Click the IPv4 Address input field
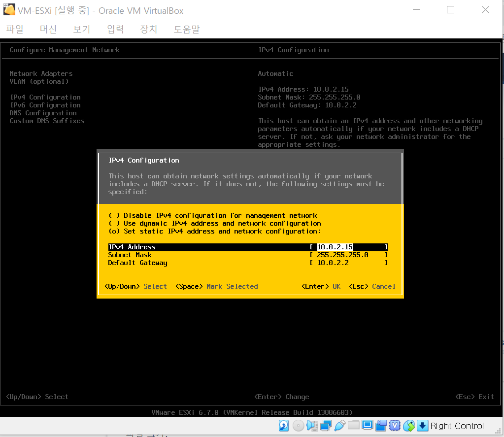504x437 pixels. pyautogui.click(x=349, y=247)
